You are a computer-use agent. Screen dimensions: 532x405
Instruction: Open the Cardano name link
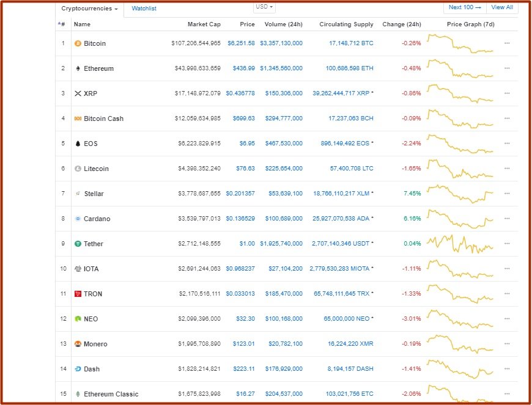97,219
